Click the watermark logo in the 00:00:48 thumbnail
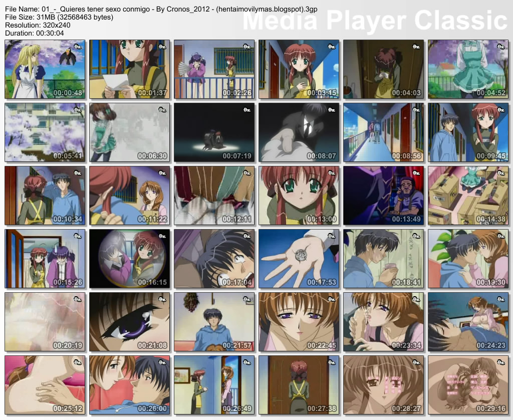The width and height of the screenshot is (513, 420). 77,47
